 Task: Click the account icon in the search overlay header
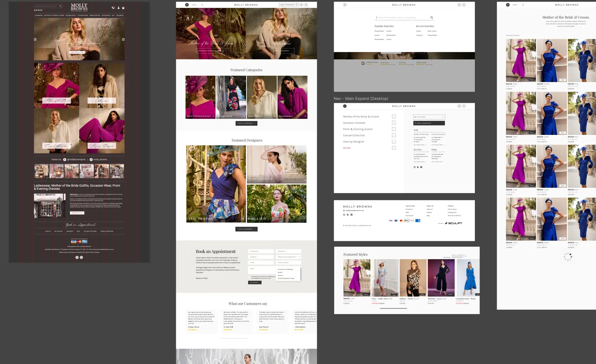coord(464,5)
